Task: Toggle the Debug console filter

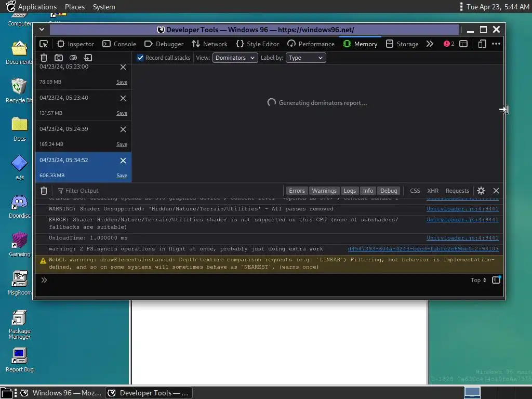Action: point(389,191)
